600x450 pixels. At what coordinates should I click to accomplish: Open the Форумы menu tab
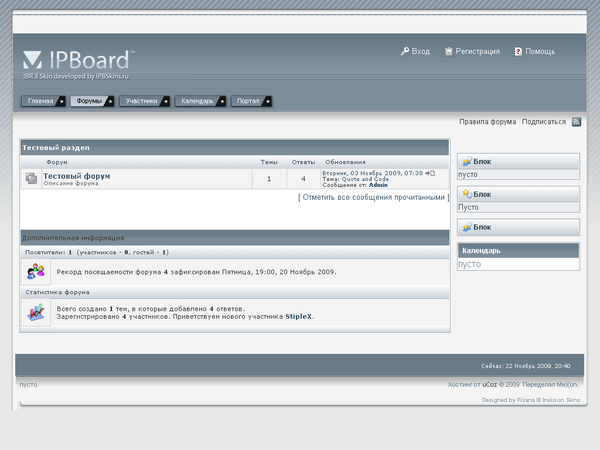[92, 101]
